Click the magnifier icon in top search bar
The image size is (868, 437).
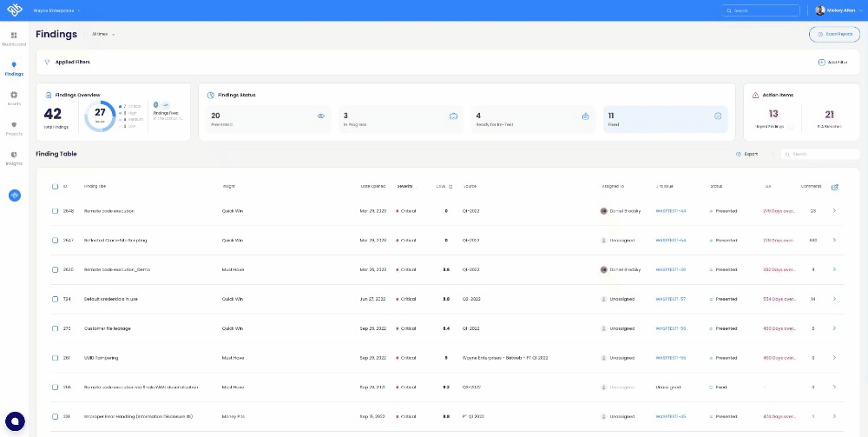tap(729, 10)
